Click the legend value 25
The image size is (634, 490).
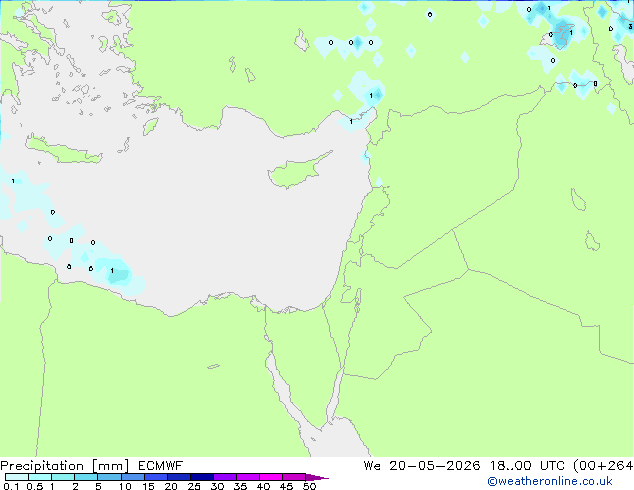coord(194,486)
